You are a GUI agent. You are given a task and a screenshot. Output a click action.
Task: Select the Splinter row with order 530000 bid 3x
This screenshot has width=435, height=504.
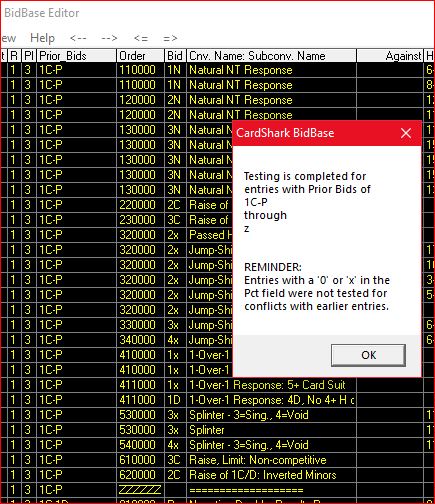point(217,430)
